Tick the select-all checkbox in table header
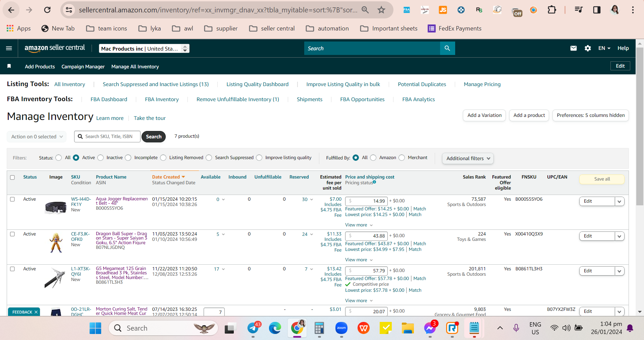The width and height of the screenshot is (644, 340). pos(12,177)
